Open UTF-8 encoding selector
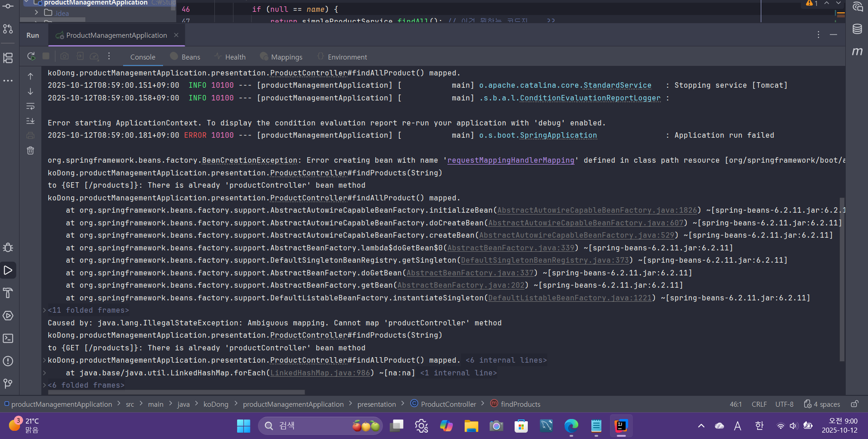Image resolution: width=868 pixels, height=439 pixels. [784, 404]
